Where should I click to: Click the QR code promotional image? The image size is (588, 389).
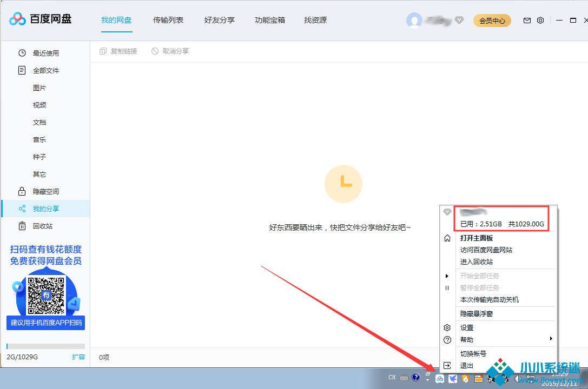(x=46, y=295)
